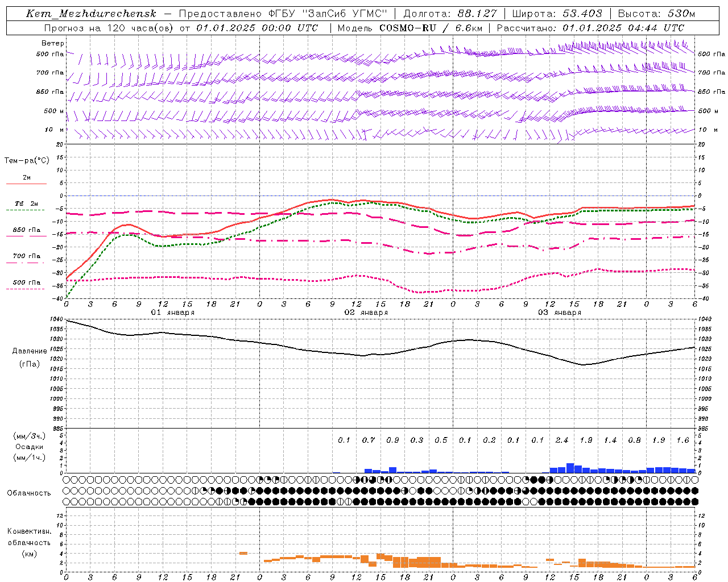Click the Высота: 530м elevation label
Screen dimensions: 728x582
(656, 14)
